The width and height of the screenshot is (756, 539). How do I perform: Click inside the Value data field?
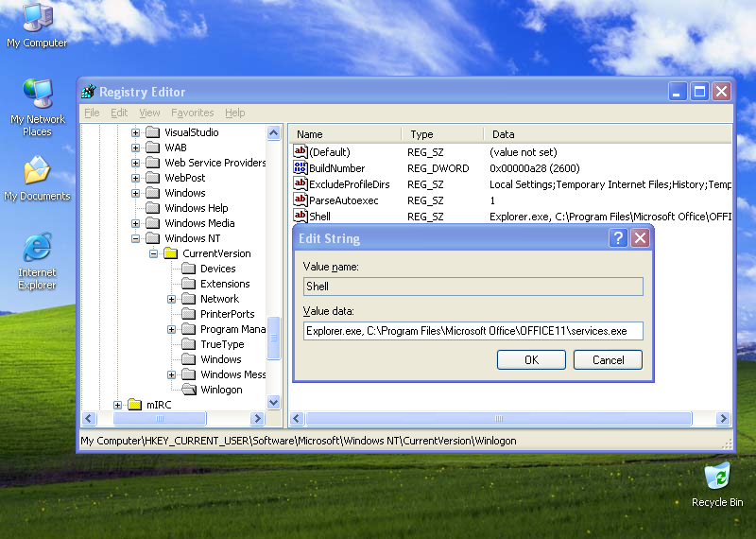tap(473, 331)
